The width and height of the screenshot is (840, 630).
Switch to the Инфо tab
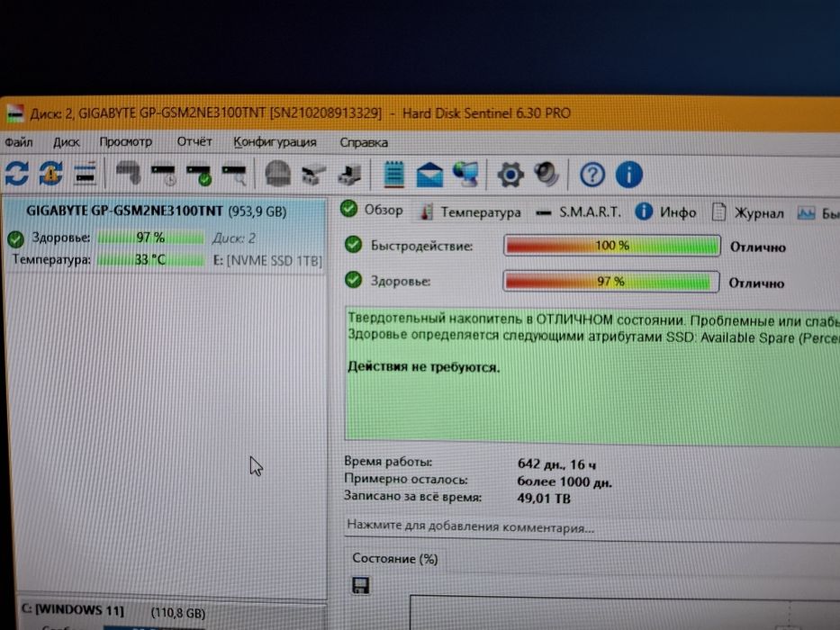(665, 212)
